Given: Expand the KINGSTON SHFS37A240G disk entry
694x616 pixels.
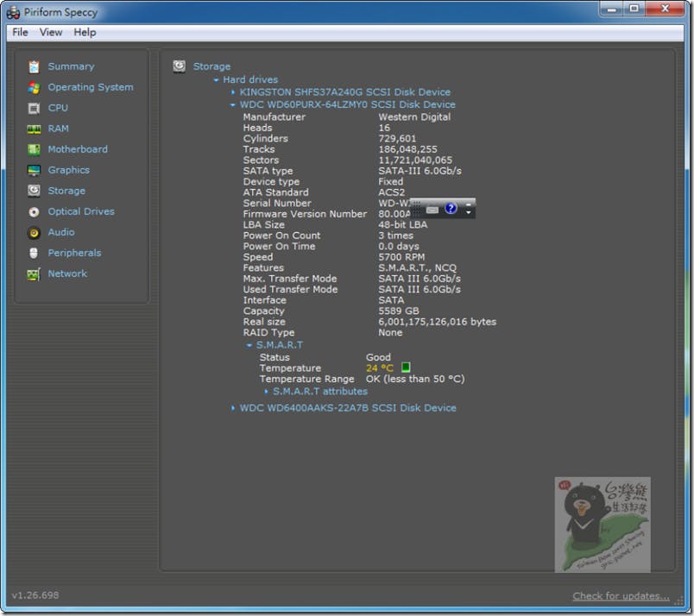Looking at the screenshot, I should [x=233, y=91].
